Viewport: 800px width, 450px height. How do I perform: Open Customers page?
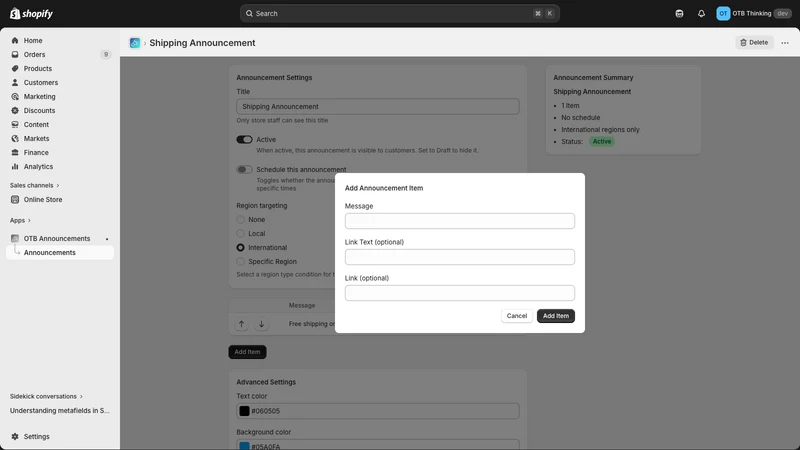(41, 83)
